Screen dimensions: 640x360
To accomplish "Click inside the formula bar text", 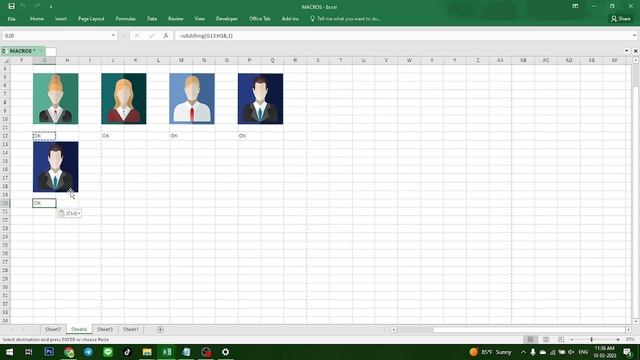I will coord(404,36).
